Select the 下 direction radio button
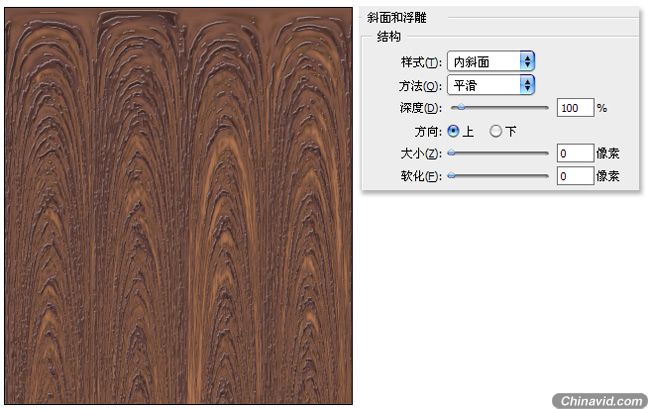The image size is (650, 409). tap(495, 131)
